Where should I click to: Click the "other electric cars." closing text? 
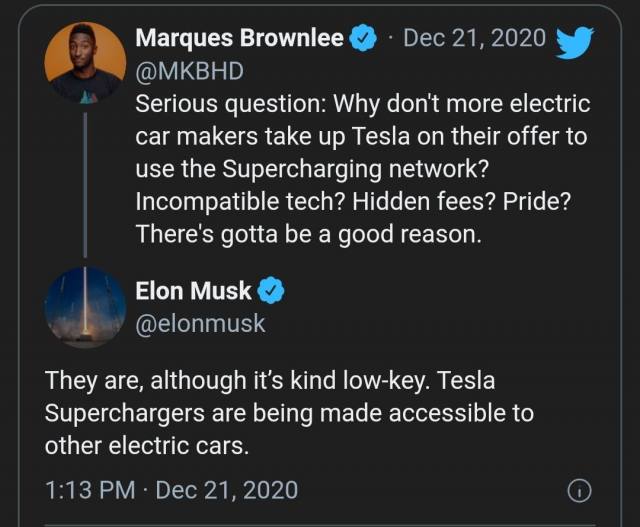pos(146,446)
